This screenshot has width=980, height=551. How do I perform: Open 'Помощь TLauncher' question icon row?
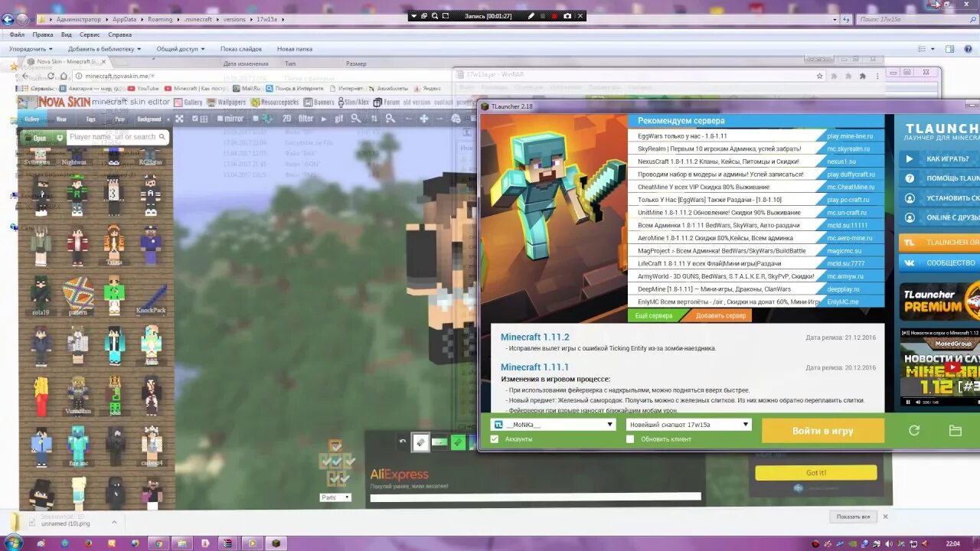(939, 178)
